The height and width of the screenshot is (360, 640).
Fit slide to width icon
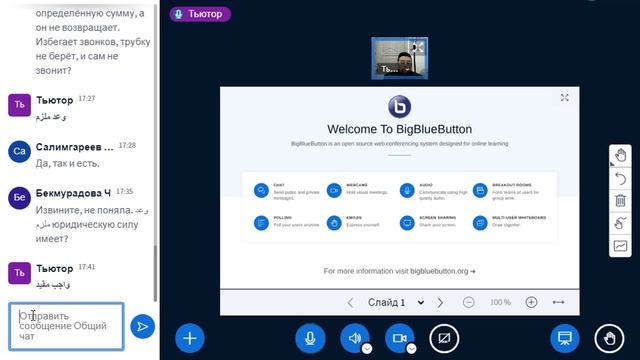558,302
